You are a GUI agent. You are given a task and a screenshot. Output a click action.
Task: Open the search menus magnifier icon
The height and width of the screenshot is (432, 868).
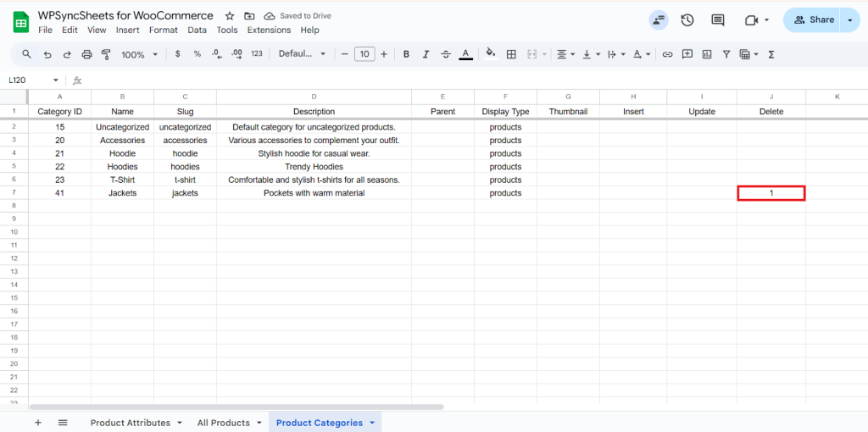tap(26, 54)
